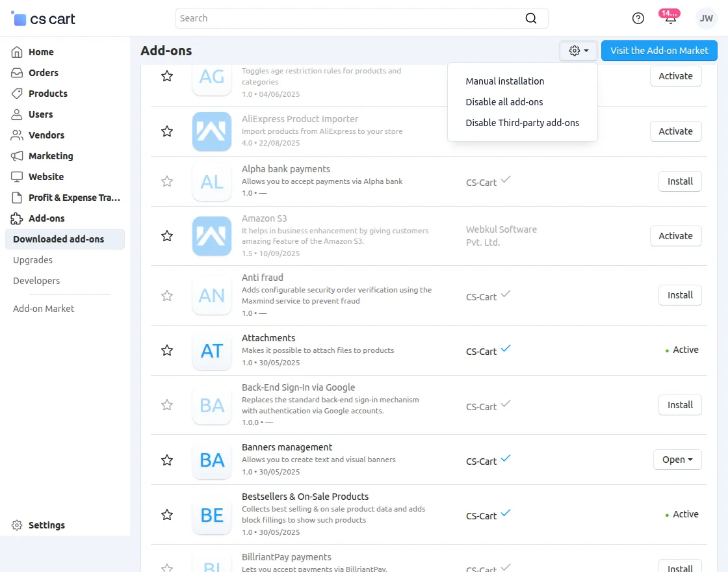Open the notifications bell icon

pos(670,19)
